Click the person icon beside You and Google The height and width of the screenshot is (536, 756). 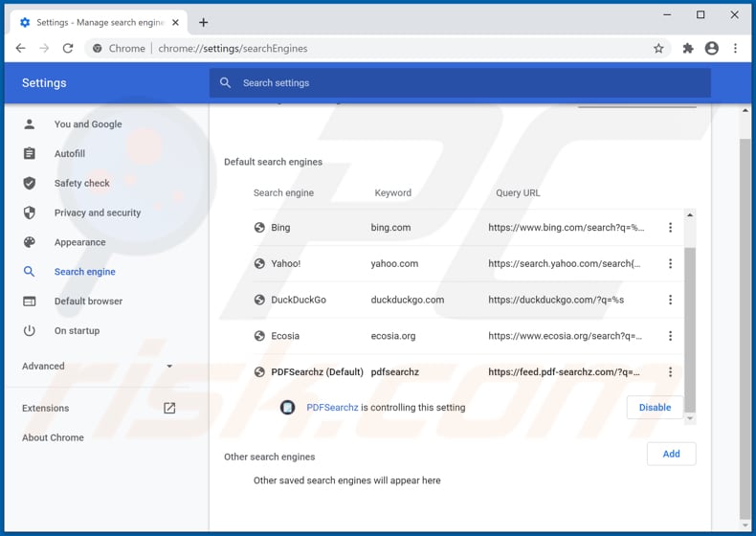pyautogui.click(x=30, y=124)
